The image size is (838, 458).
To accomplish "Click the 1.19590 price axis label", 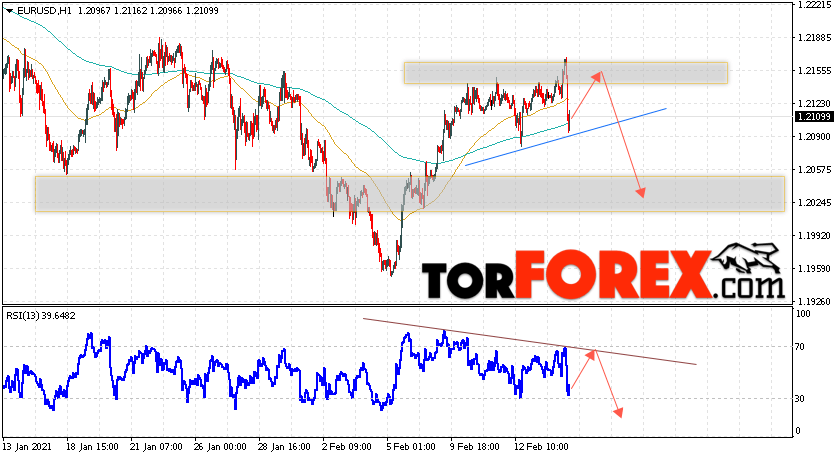I will [x=814, y=269].
